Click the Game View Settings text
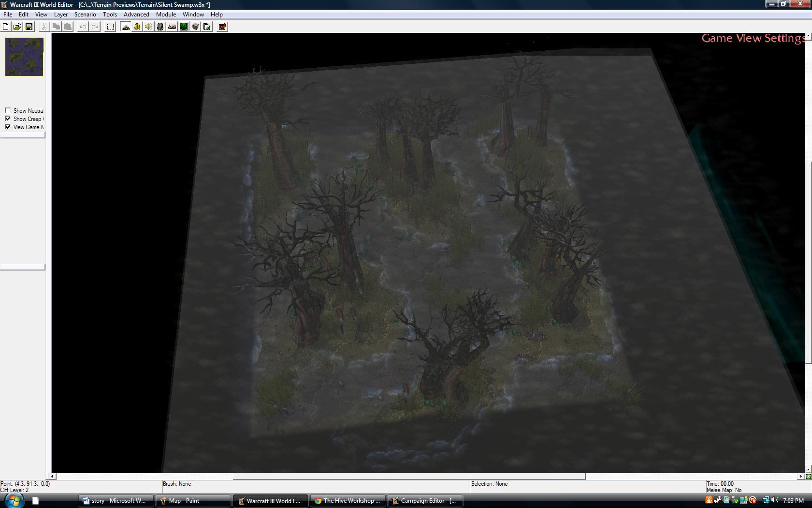Screen dimensions: 812x508 [753, 38]
